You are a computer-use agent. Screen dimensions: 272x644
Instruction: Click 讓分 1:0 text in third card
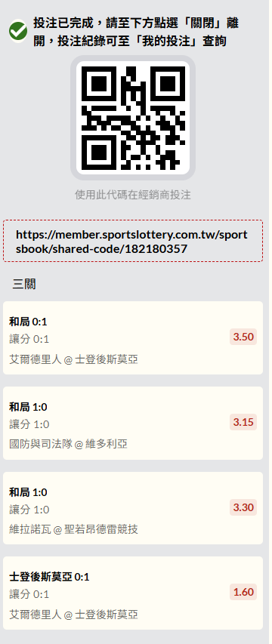[x=29, y=510]
